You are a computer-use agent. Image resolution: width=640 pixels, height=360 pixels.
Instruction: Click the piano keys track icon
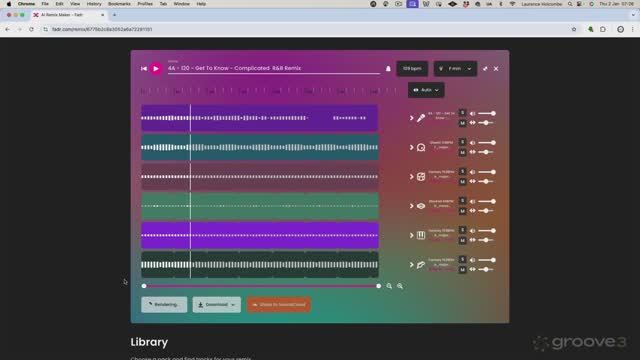click(x=421, y=236)
